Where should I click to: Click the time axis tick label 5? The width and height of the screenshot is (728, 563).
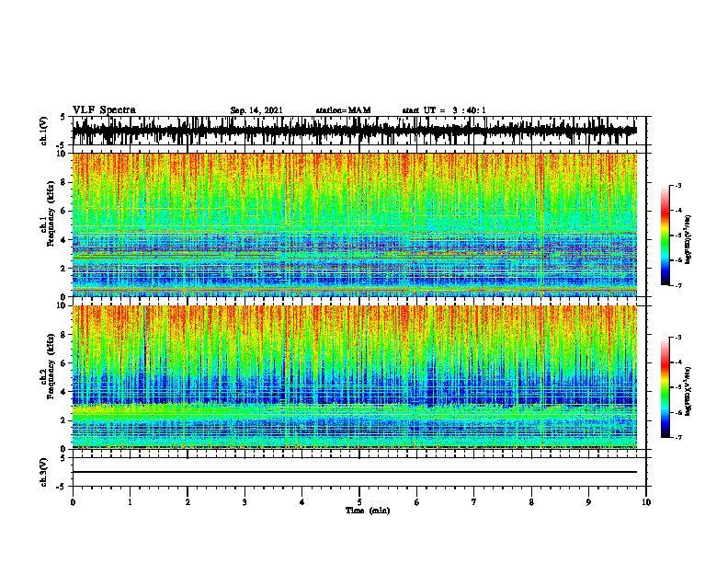[359, 502]
